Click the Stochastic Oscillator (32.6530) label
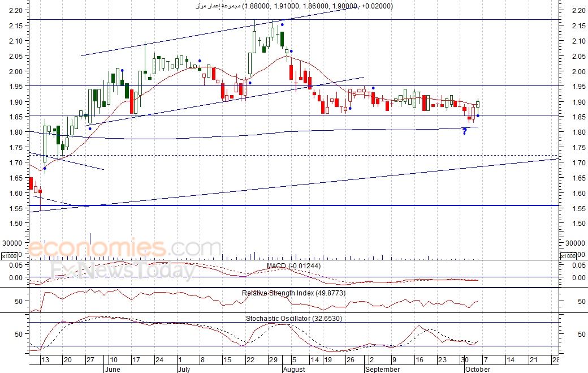 293,318
